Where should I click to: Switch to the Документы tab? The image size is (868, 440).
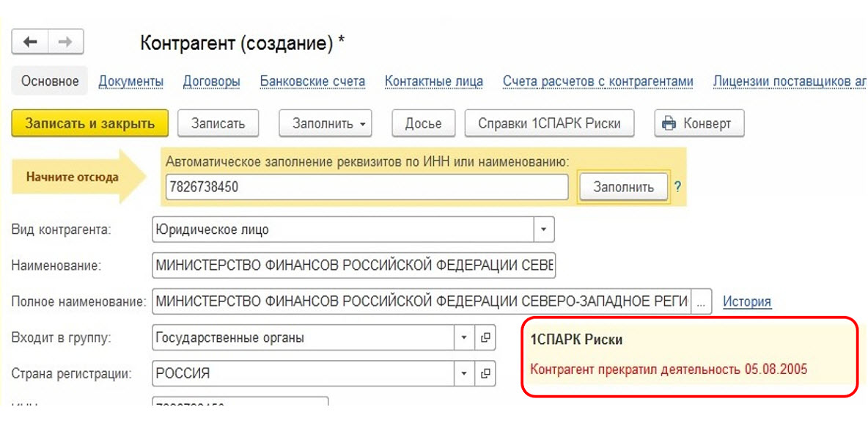tap(131, 81)
